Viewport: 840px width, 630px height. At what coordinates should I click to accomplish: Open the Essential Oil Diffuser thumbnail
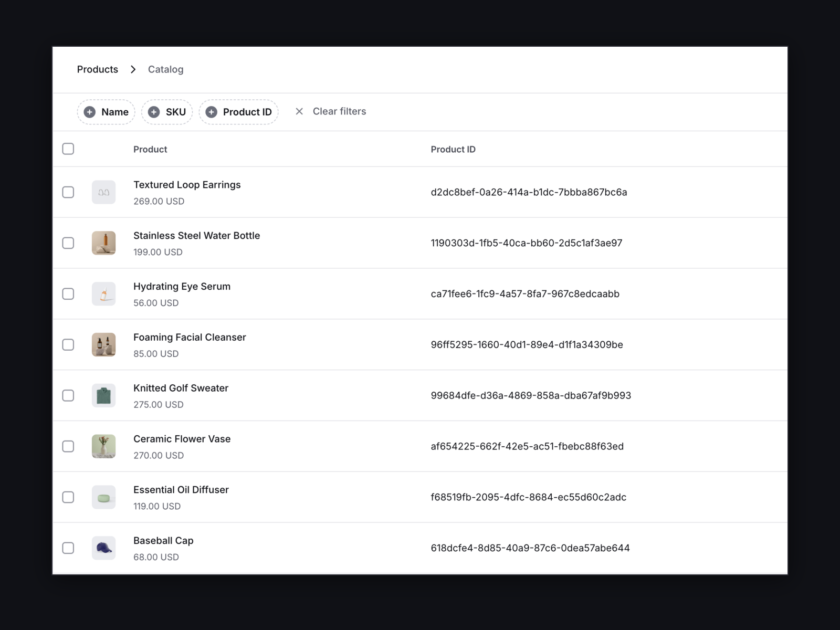(x=103, y=497)
